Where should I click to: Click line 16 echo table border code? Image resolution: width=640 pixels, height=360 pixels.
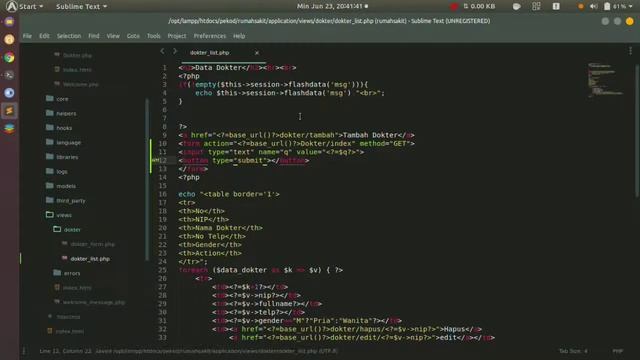click(229, 194)
